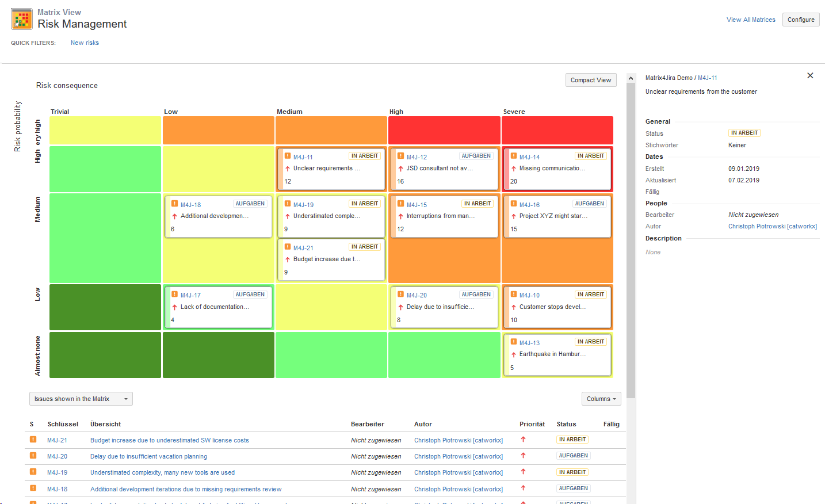Select the Customer stops development card
The height and width of the screenshot is (504, 825).
point(557,307)
